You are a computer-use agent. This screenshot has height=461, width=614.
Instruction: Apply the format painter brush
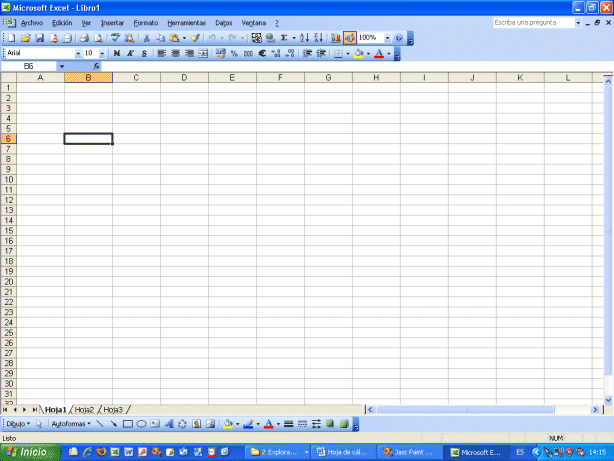point(195,38)
